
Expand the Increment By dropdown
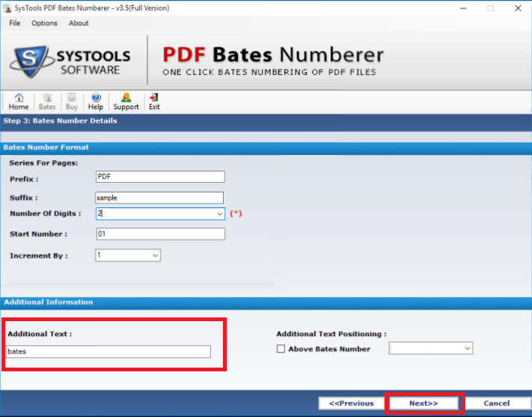(156, 255)
